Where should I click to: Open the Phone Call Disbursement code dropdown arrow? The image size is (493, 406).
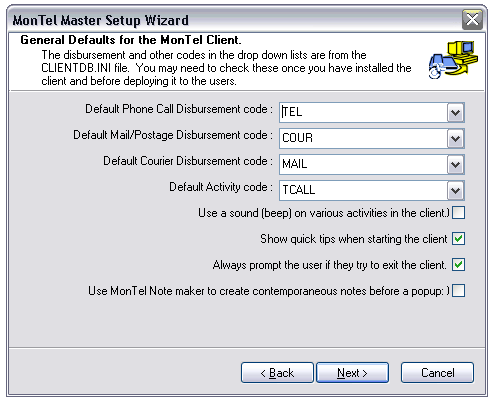tap(455, 112)
